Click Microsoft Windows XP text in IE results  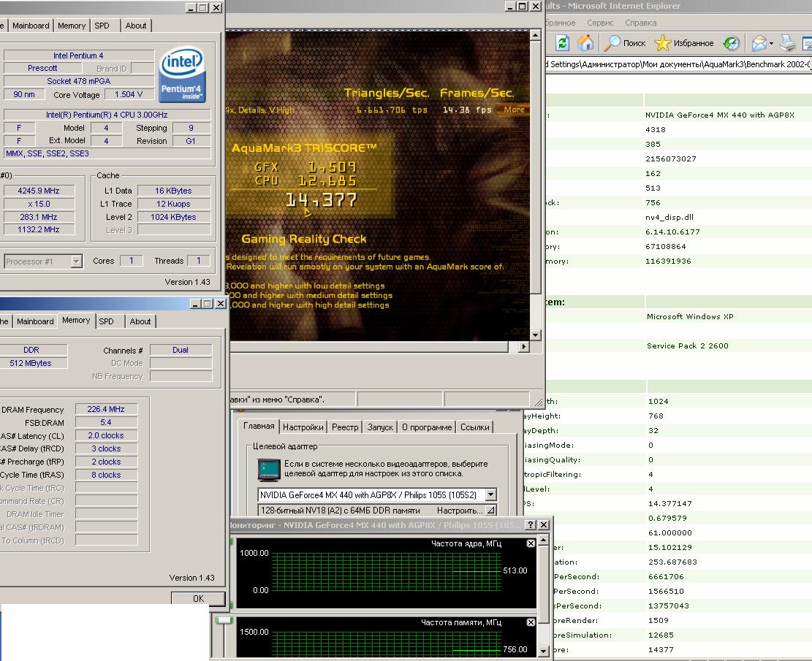690,316
